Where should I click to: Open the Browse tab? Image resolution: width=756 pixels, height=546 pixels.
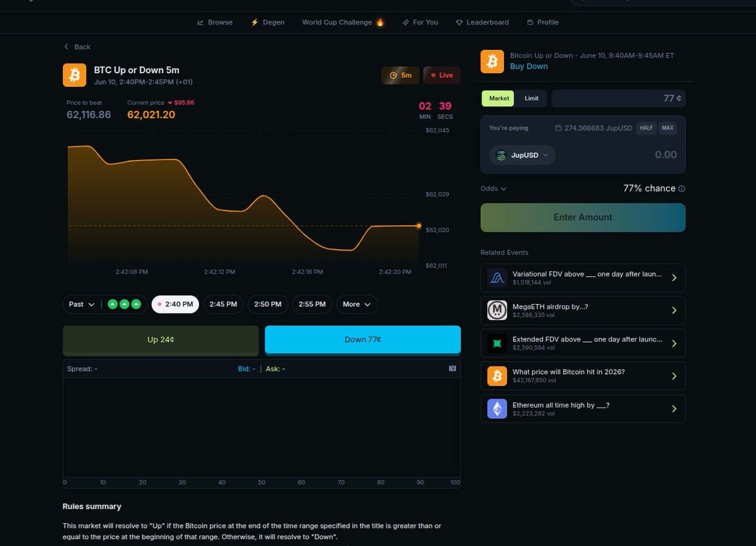coord(215,22)
